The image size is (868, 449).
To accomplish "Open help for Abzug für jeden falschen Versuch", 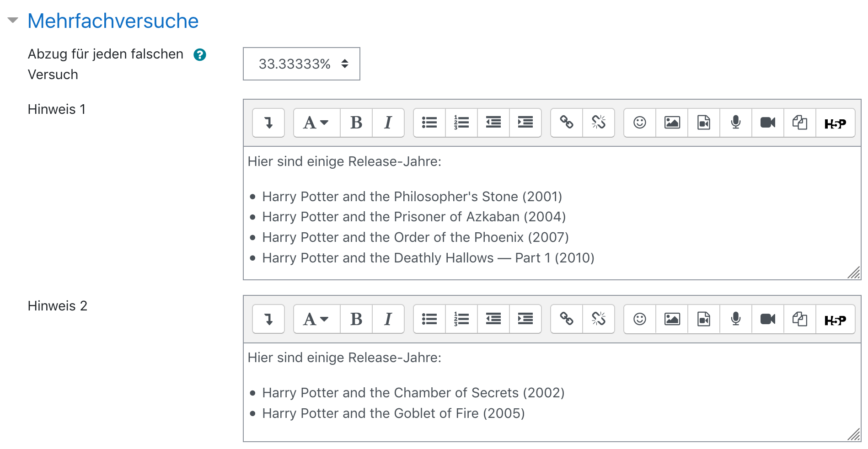I will click(199, 55).
